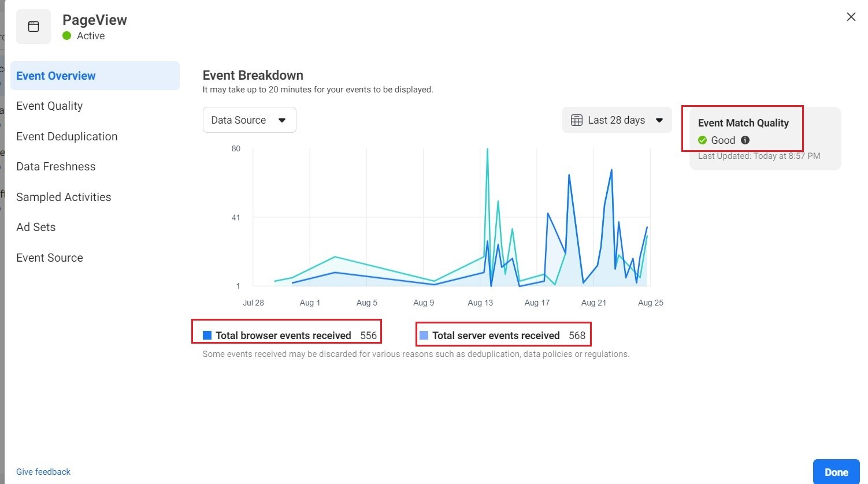Select the Event Overview tab
Image resolution: width=868 pixels, height=484 pixels.
tap(56, 76)
